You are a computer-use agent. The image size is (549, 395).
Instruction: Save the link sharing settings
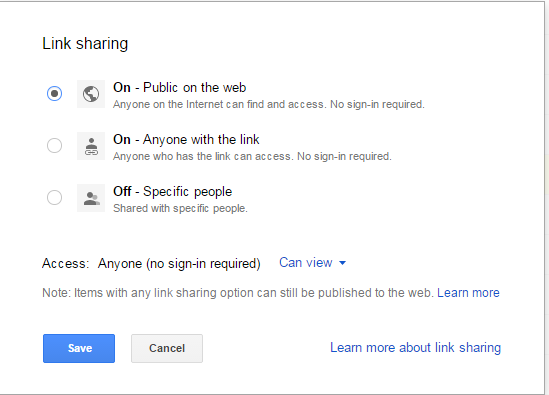click(x=79, y=348)
